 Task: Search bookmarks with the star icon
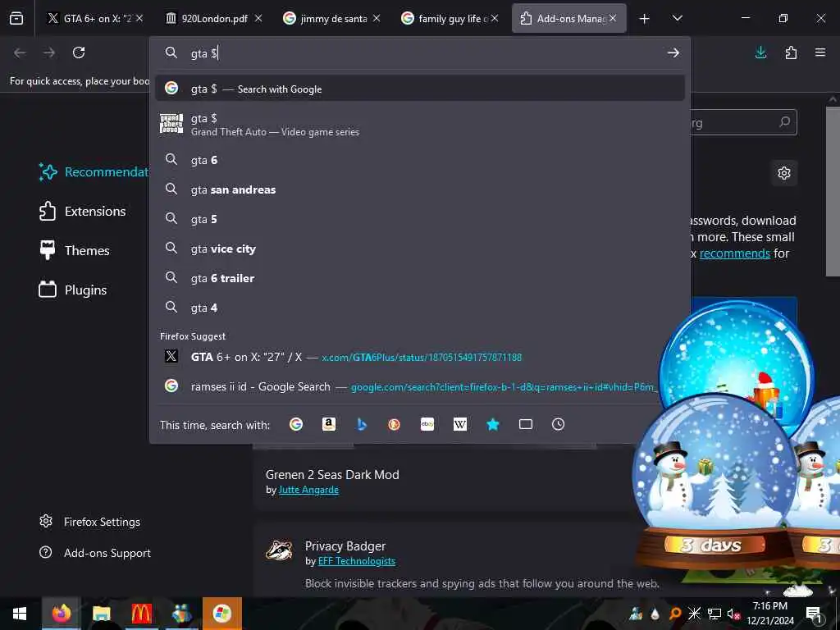click(x=493, y=424)
